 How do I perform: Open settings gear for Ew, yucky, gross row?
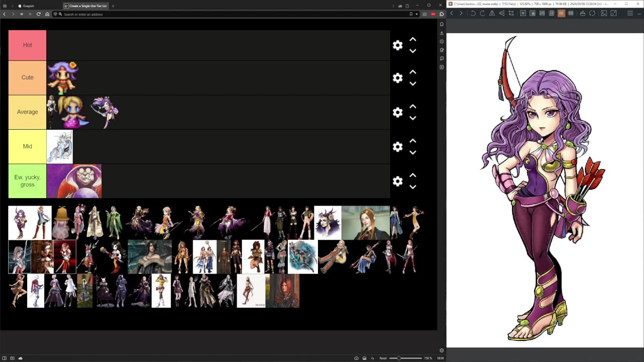pyautogui.click(x=397, y=181)
